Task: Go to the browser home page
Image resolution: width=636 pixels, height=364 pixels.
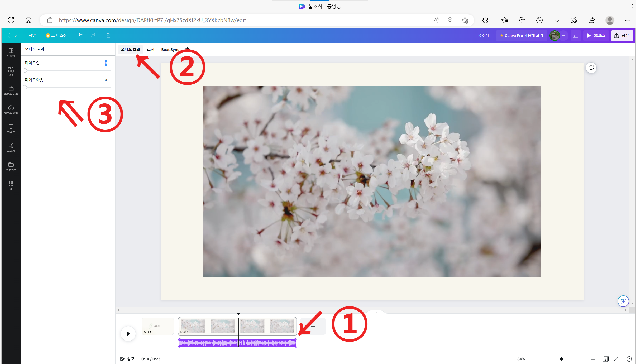Action: (x=28, y=20)
